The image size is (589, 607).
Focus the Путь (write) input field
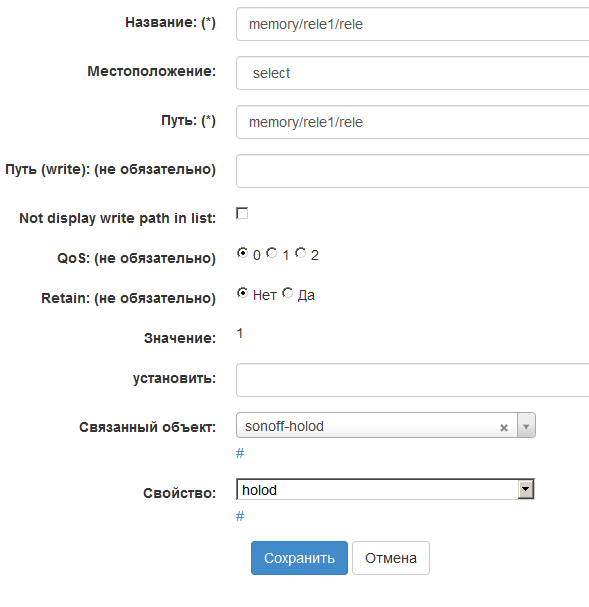pos(413,171)
